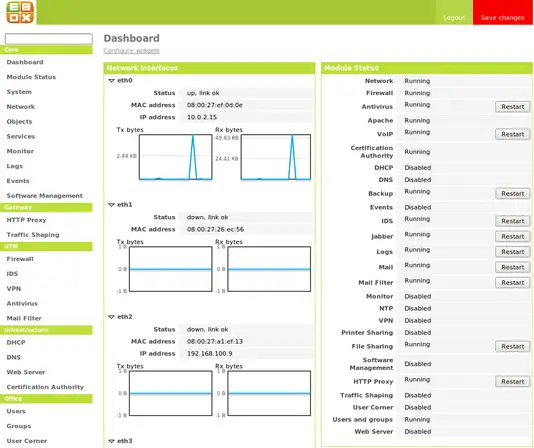Restart the Antivirus module
The width and height of the screenshot is (534, 448).
click(512, 107)
